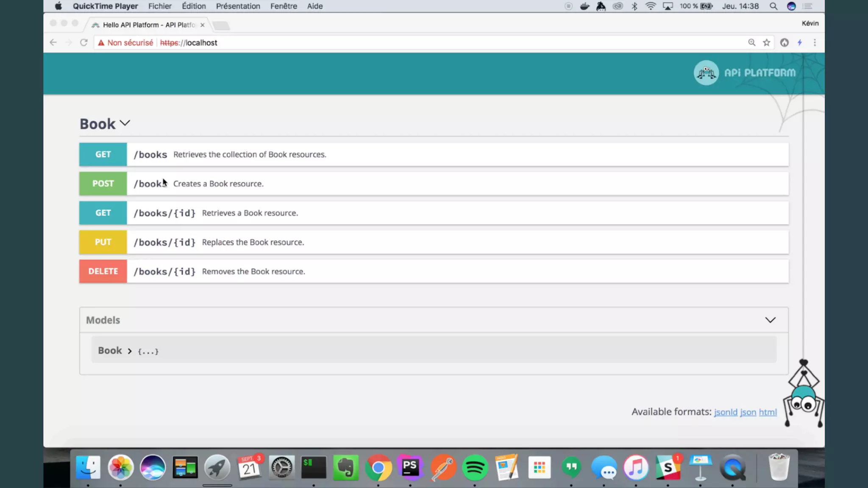
Task: Bookmark page with the star icon
Action: 766,42
